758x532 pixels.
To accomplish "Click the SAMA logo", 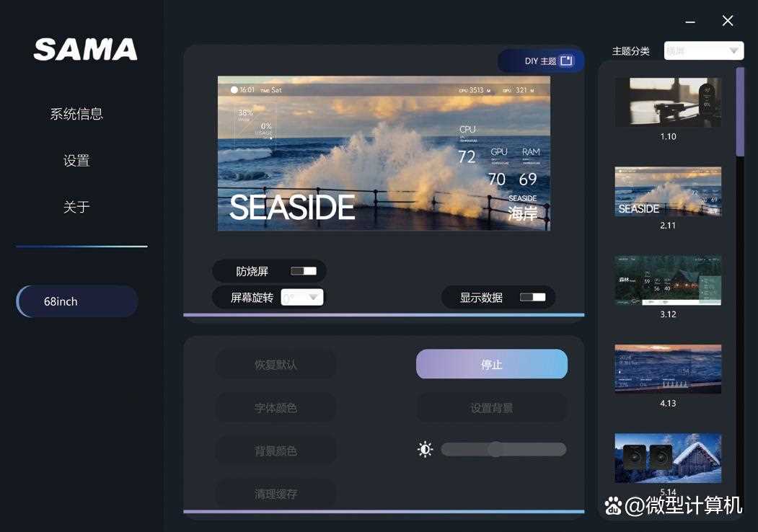I will click(x=85, y=50).
